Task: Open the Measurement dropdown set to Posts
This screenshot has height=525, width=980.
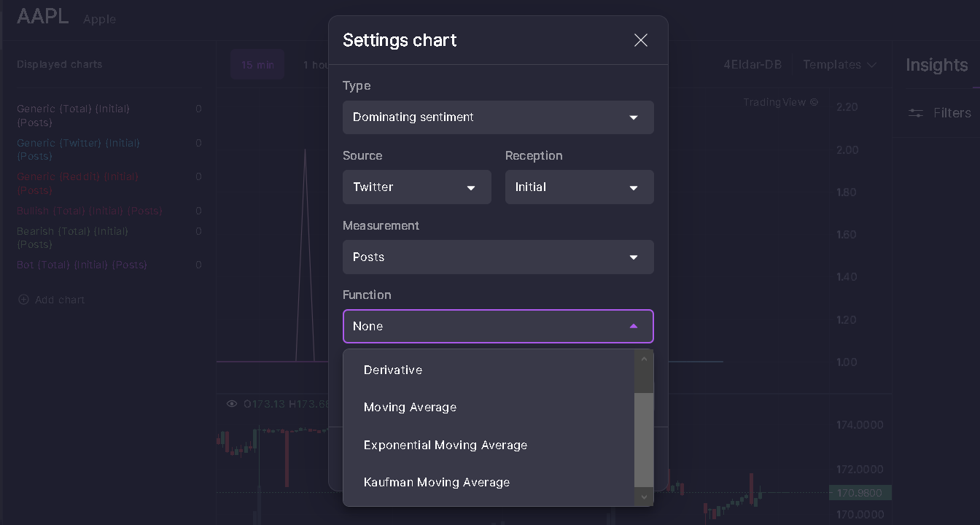Action: [x=498, y=257]
